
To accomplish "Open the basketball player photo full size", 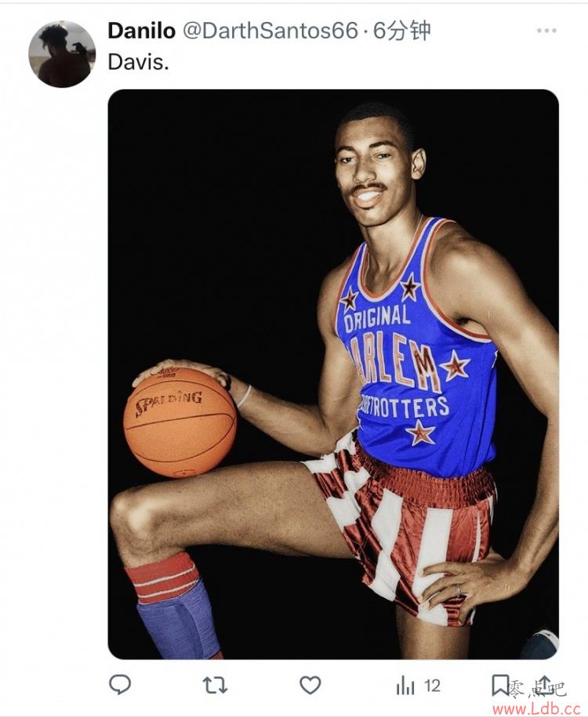I will click(333, 374).
